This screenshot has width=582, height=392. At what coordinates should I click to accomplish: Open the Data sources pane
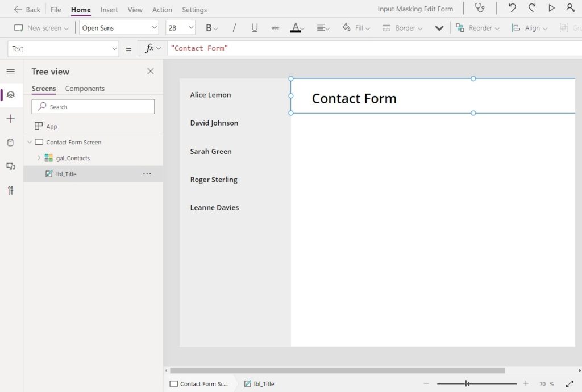click(x=10, y=143)
